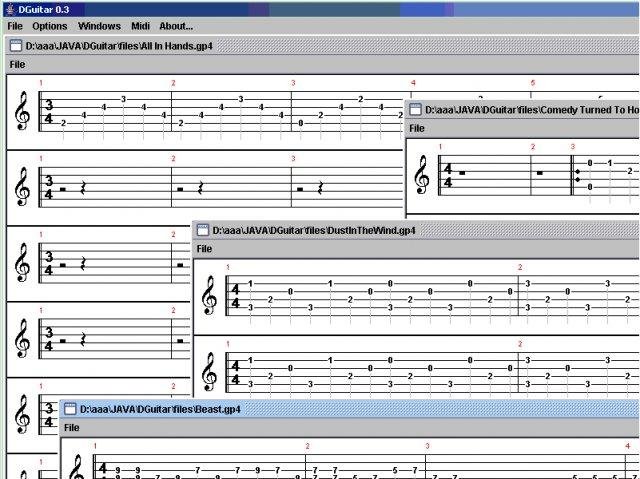The height and width of the screenshot is (479, 640).
Task: Activate the All In Hands.gp4 title bar
Action: pos(322,46)
